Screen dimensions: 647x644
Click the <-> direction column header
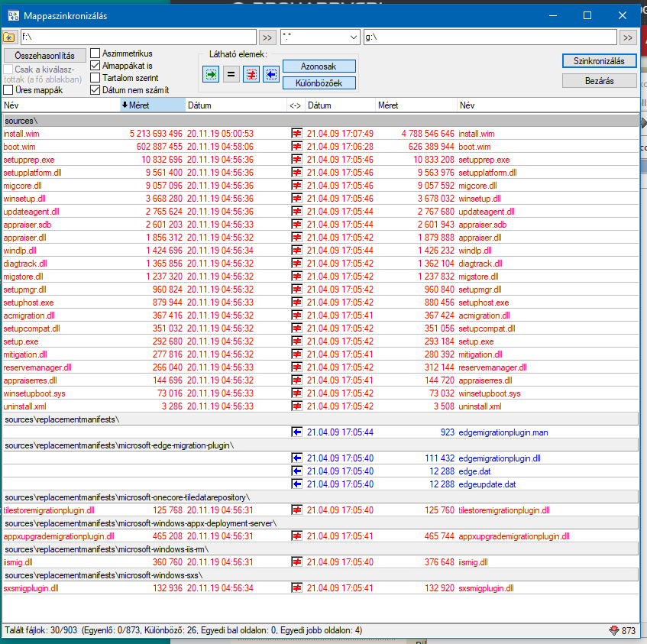click(x=296, y=105)
